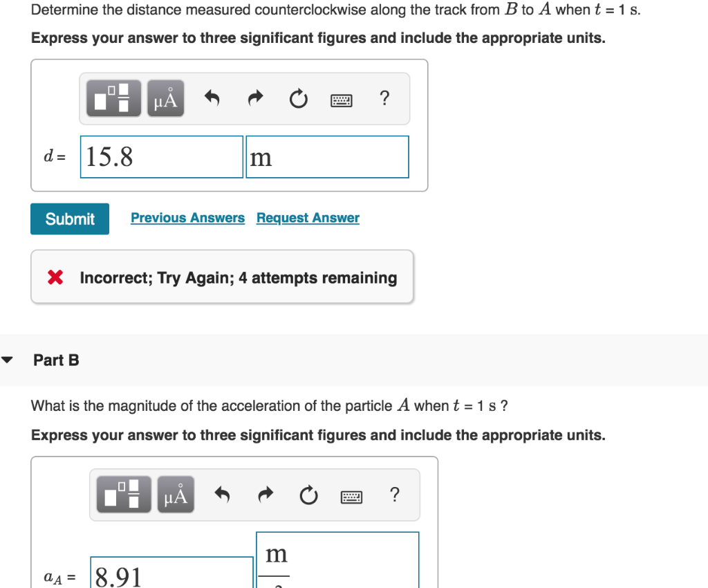Click the redo arrow in Part A toolbar
The image size is (708, 588).
coord(254,98)
